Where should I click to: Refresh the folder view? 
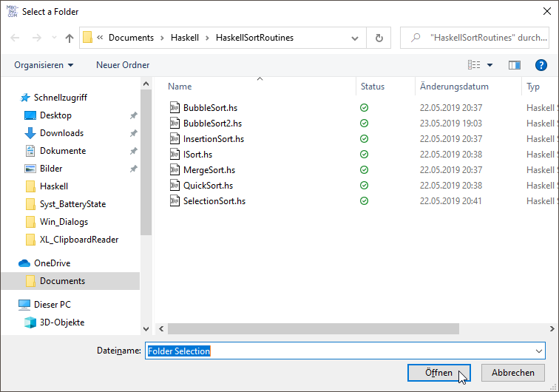pos(379,38)
